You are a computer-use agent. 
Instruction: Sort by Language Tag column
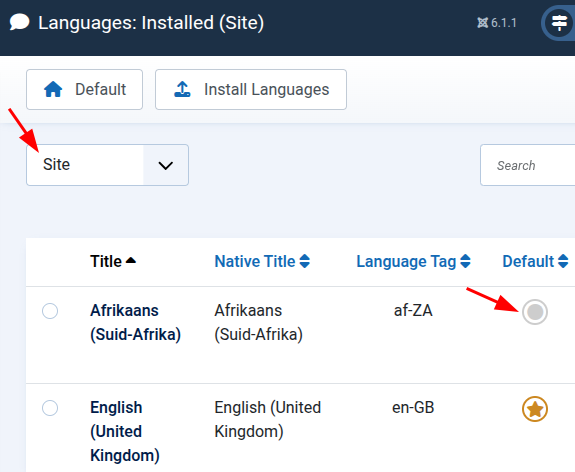coord(413,261)
